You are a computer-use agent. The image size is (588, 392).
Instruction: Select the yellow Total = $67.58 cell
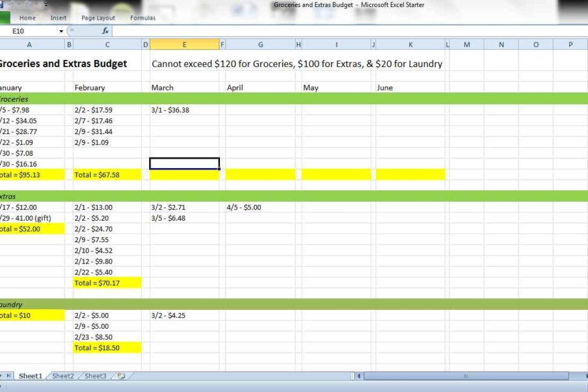point(107,174)
